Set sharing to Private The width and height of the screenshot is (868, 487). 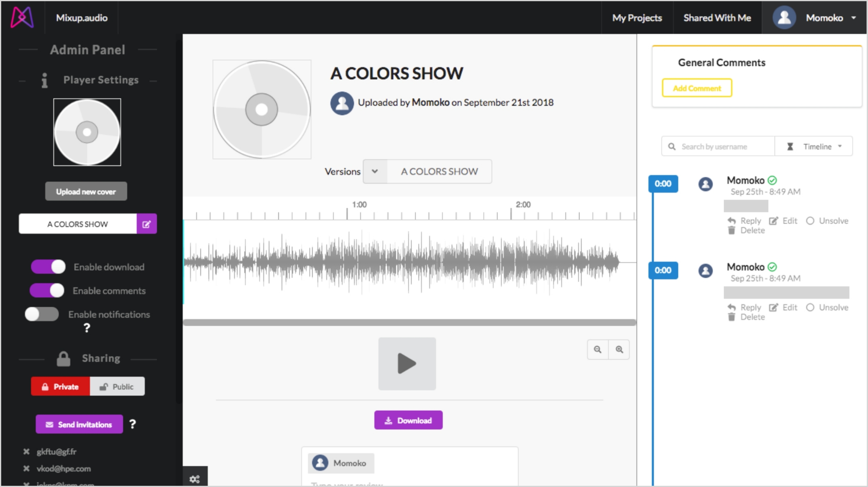point(60,386)
